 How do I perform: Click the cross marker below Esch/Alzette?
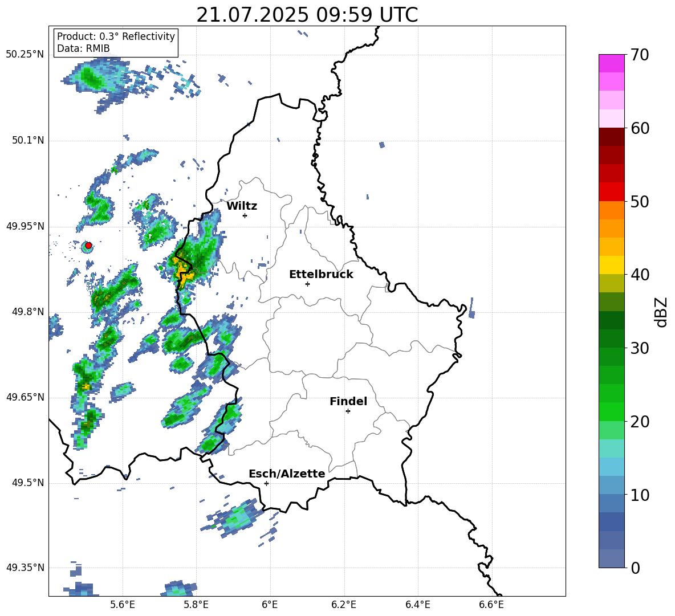click(266, 483)
